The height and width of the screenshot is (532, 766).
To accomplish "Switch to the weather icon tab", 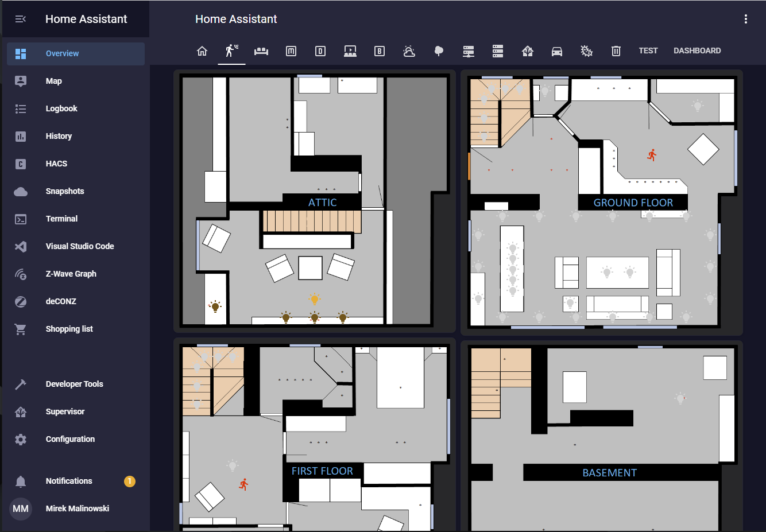I will (409, 51).
